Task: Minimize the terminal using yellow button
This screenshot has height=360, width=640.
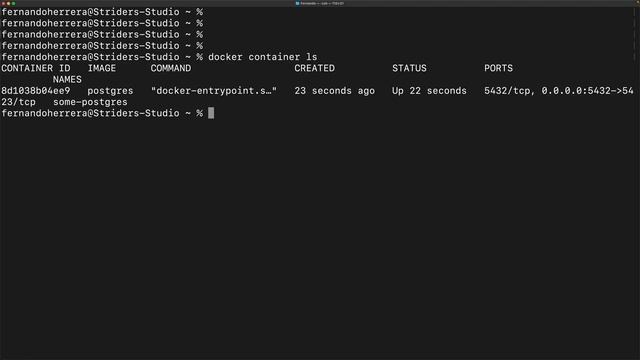Action: click(8, 3)
